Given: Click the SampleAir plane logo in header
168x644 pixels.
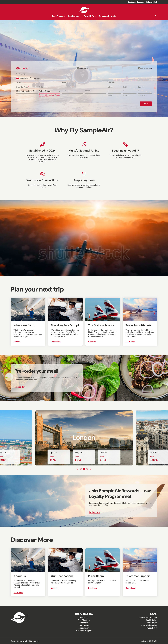Looking at the screenshot, I should point(84,10).
